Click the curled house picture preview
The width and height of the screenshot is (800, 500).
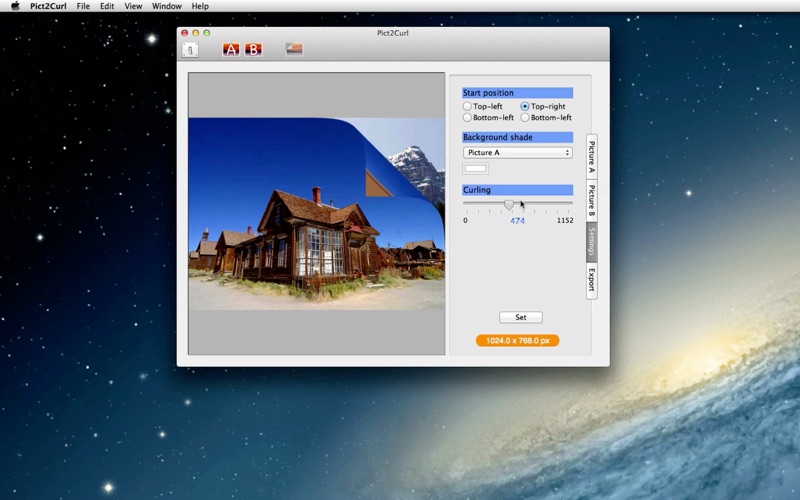[x=316, y=214]
